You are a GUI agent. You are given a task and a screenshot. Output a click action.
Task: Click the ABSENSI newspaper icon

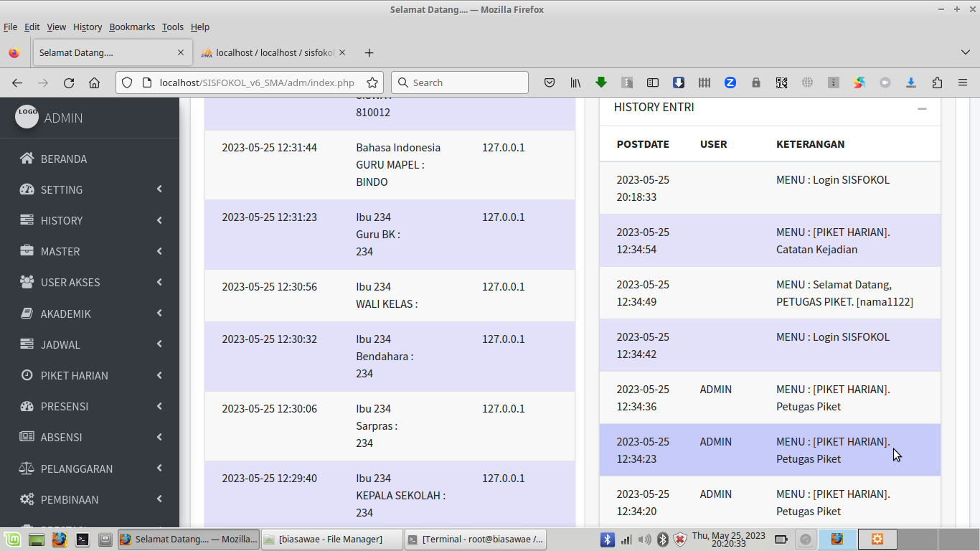pos(27,437)
